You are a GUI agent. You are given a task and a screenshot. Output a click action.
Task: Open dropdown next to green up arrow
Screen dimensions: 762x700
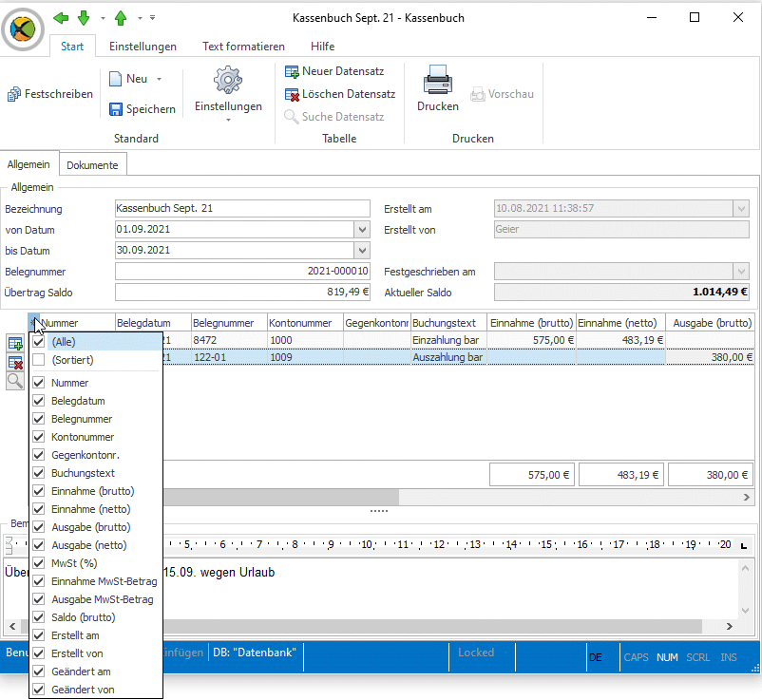pyautogui.click(x=140, y=18)
